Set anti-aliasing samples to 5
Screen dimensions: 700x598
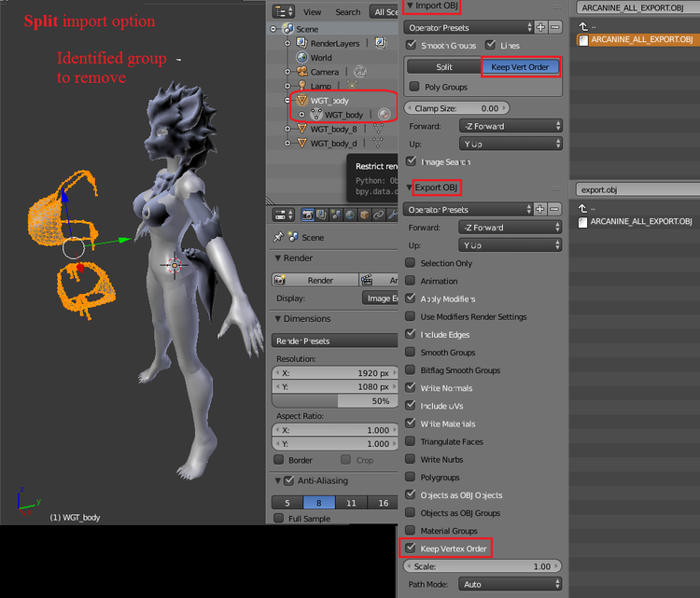(287, 503)
